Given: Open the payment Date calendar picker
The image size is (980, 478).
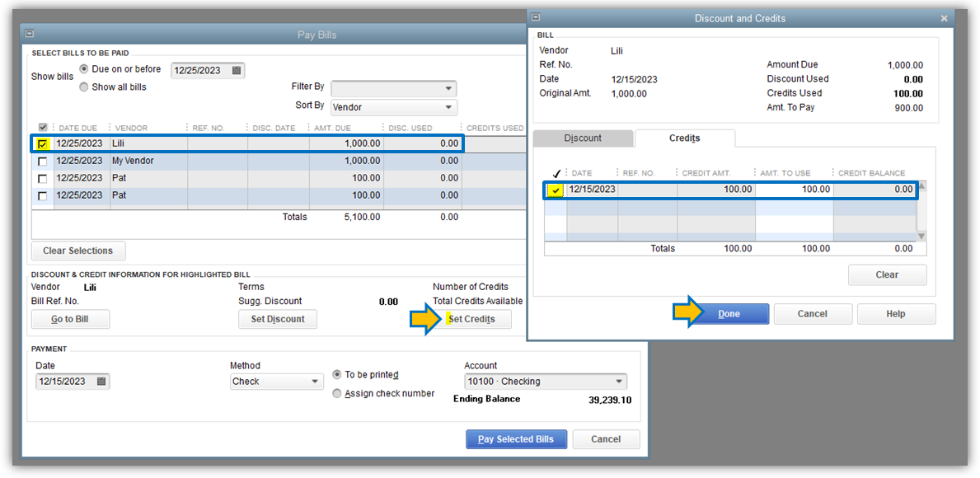Looking at the screenshot, I should pos(100,381).
